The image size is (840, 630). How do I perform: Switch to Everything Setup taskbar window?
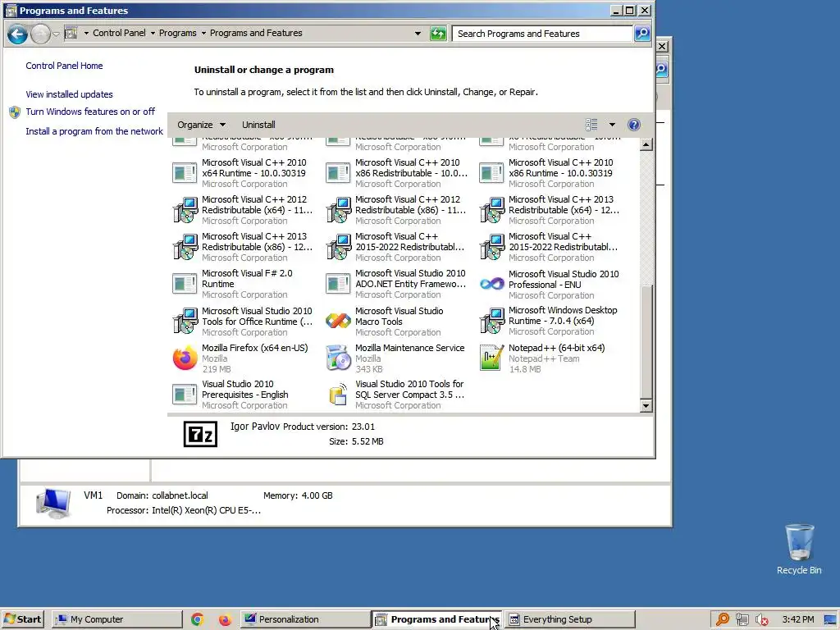(x=570, y=619)
